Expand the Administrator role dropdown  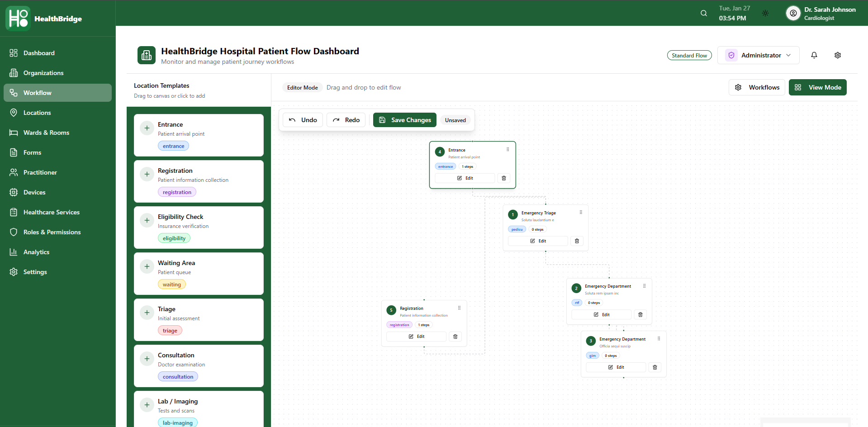759,55
